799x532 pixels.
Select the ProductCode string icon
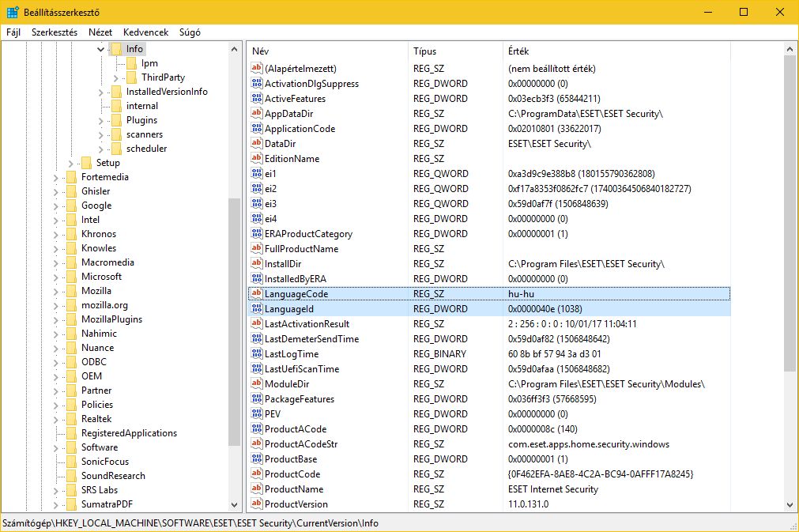[257, 474]
